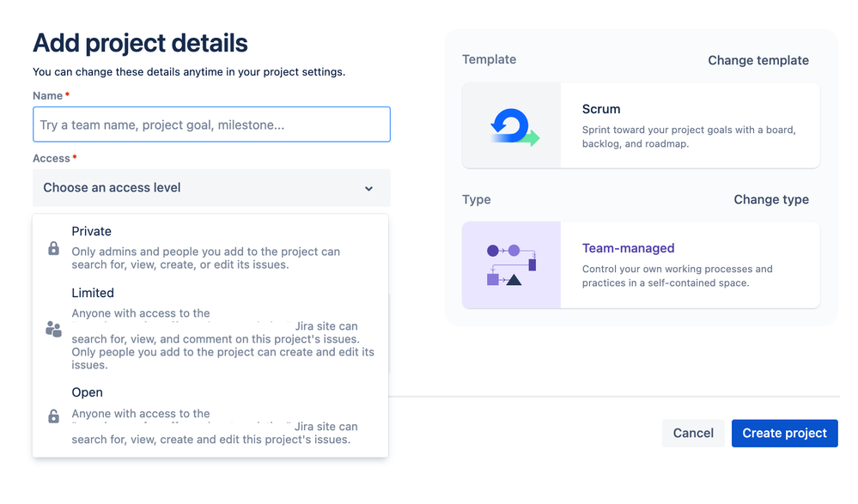Click the Open option description text

point(215,427)
